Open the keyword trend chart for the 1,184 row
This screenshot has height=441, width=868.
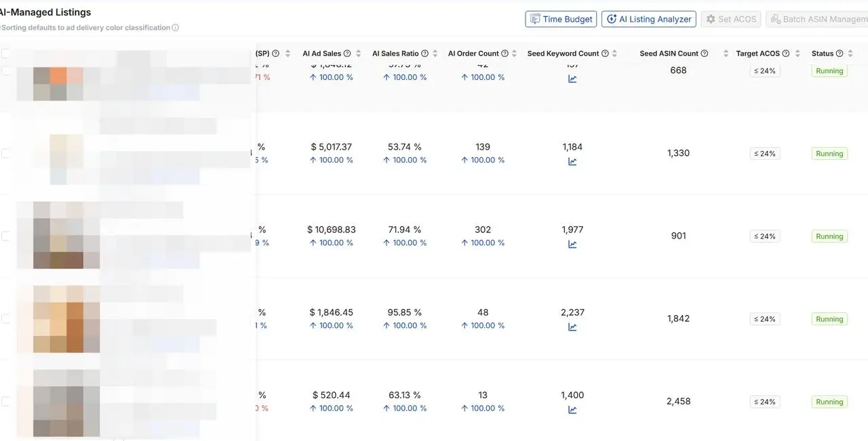572,161
